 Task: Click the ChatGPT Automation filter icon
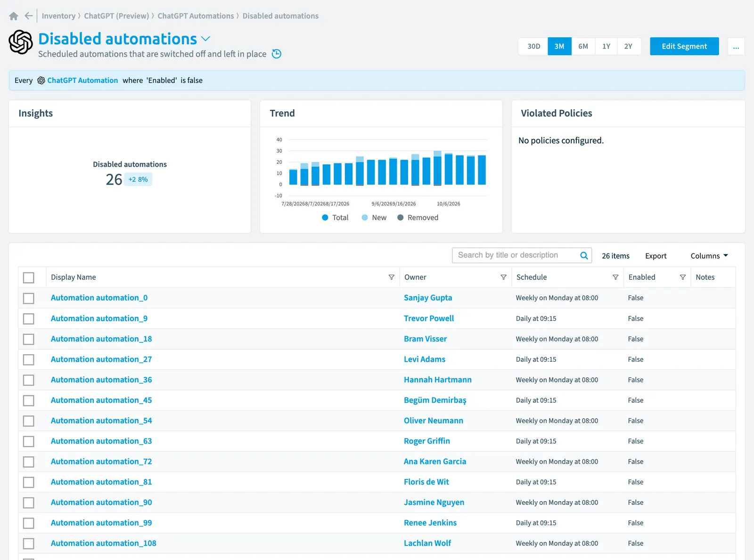[41, 81]
